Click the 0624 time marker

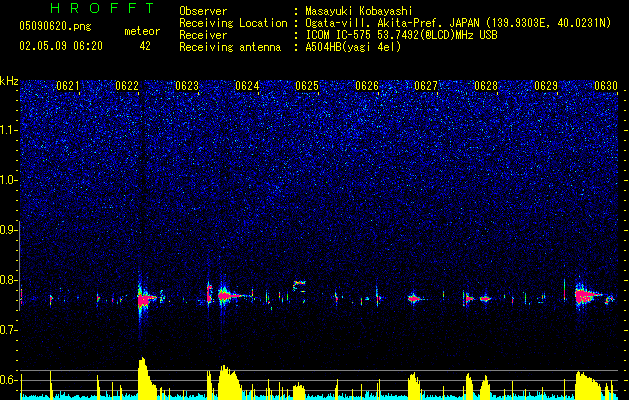point(247,86)
